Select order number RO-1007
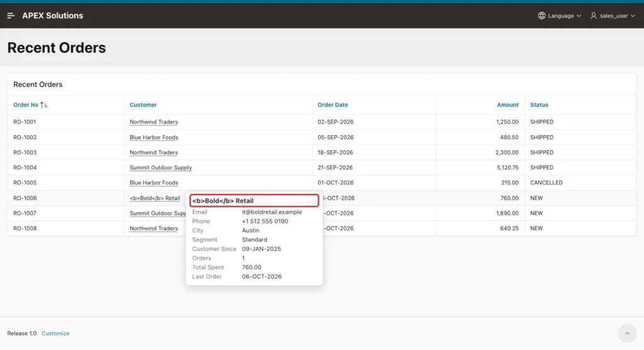This screenshot has width=644, height=350. 25,213
